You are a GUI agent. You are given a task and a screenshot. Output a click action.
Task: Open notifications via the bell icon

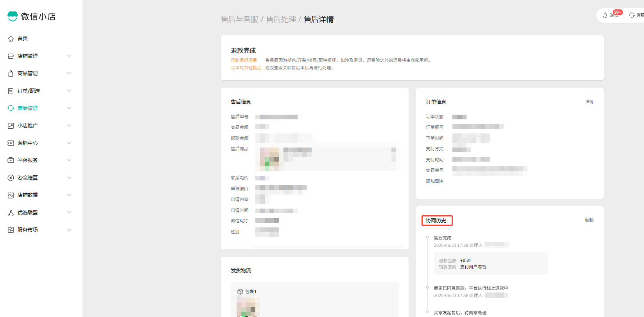605,15
